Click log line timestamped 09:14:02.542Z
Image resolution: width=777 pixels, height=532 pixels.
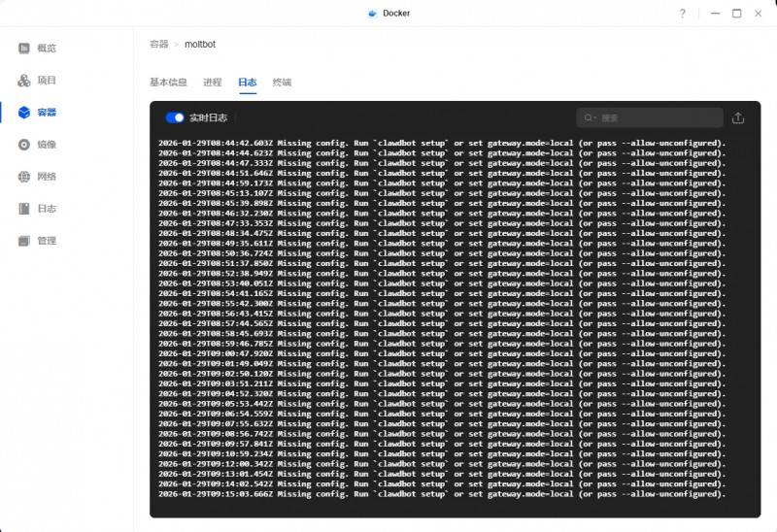(x=442, y=484)
